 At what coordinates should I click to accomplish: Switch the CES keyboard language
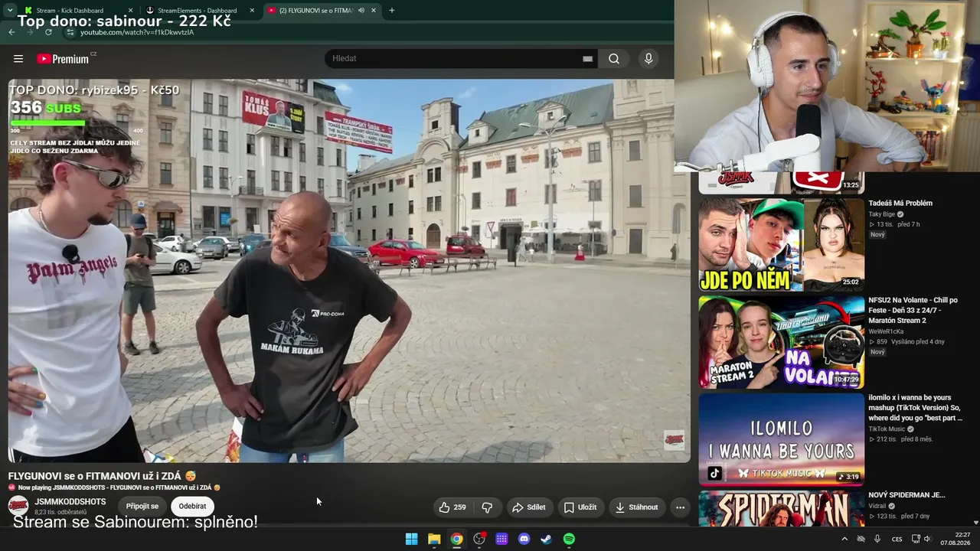pos(897,539)
